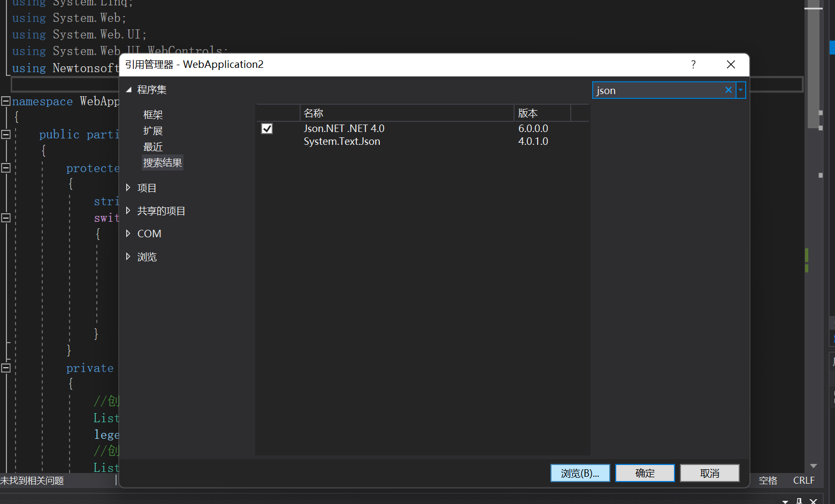
Task: Collapse the namespace using its fold minus icon
Action: tap(5, 100)
